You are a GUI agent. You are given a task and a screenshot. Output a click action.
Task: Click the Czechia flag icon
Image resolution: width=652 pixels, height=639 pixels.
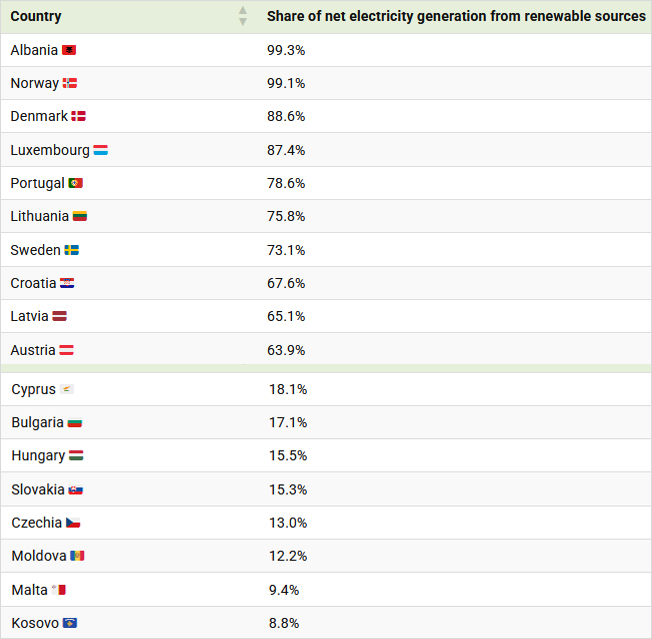[x=73, y=523]
